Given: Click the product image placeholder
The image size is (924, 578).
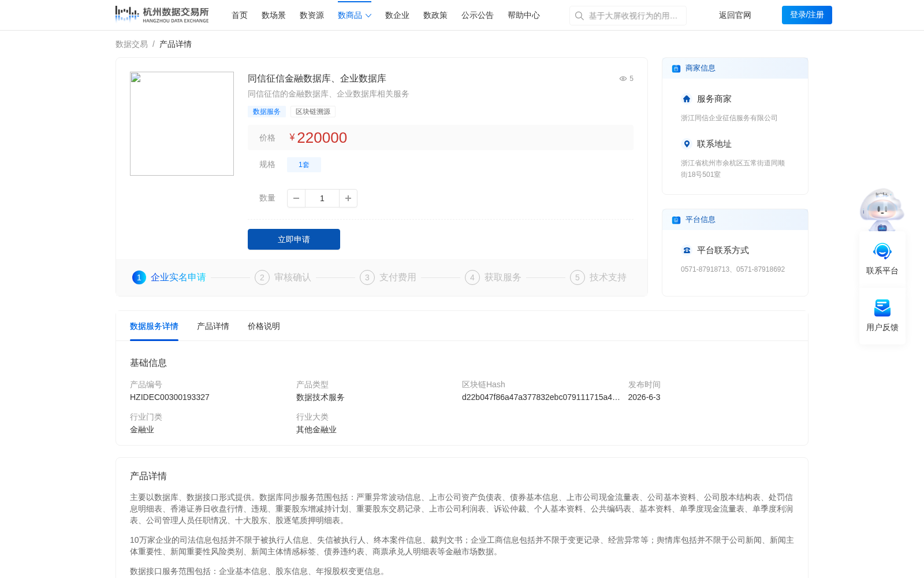Looking at the screenshot, I should [x=182, y=124].
